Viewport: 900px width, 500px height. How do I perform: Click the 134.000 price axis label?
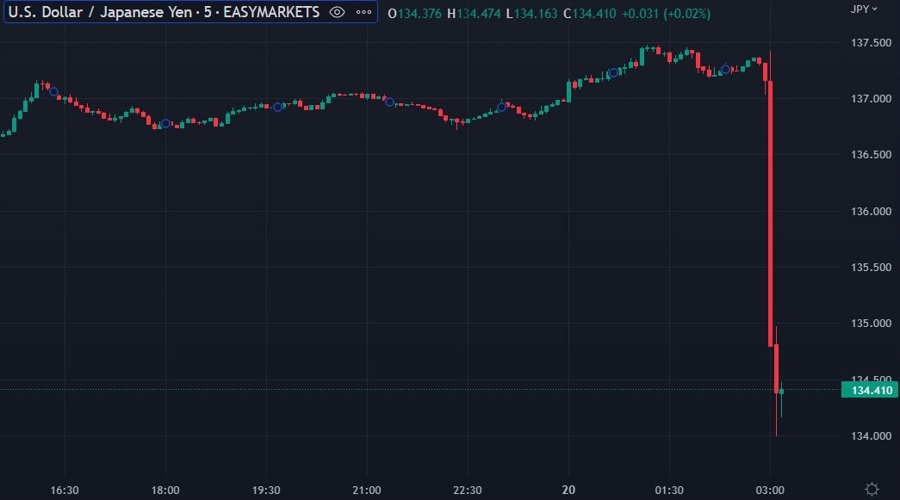(x=871, y=436)
